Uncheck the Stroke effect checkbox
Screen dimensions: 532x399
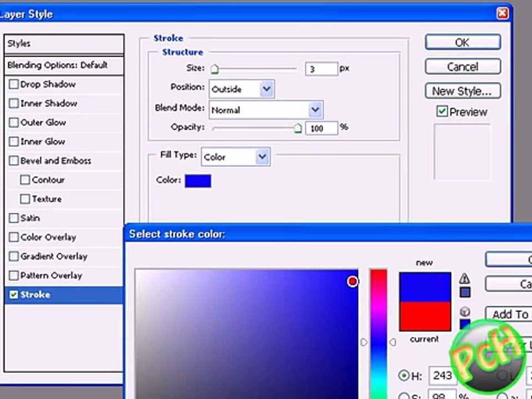(13, 294)
